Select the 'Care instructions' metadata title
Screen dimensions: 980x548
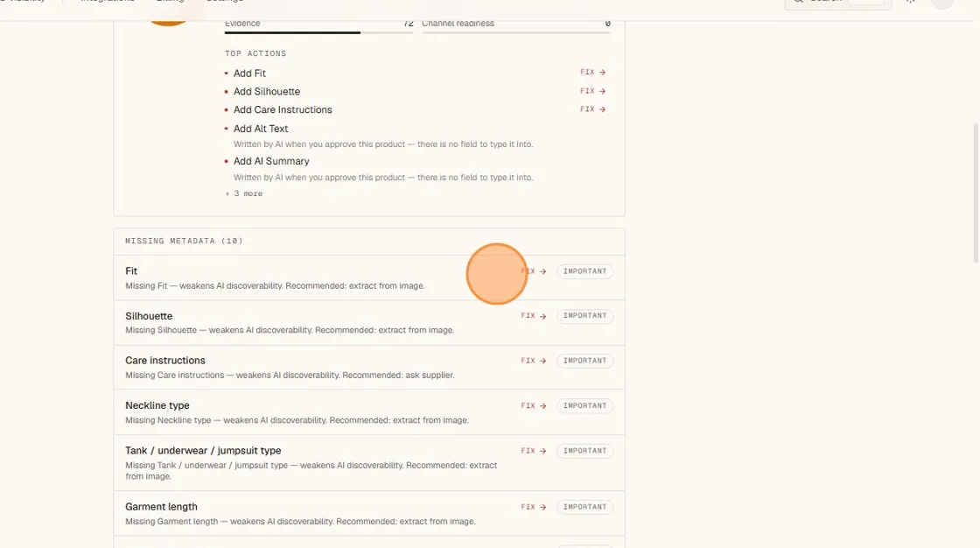pyautogui.click(x=165, y=361)
